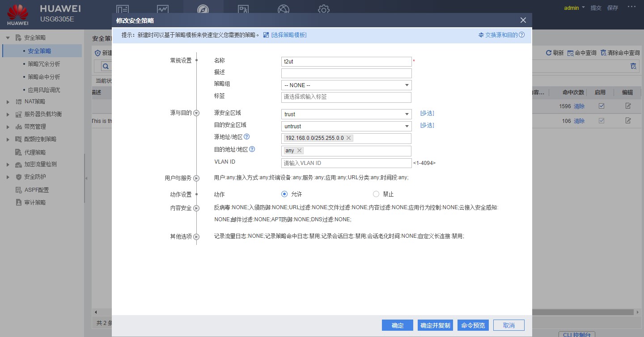644x337 pixels.
Task: Open the policy template selector icon
Action: [x=266, y=35]
